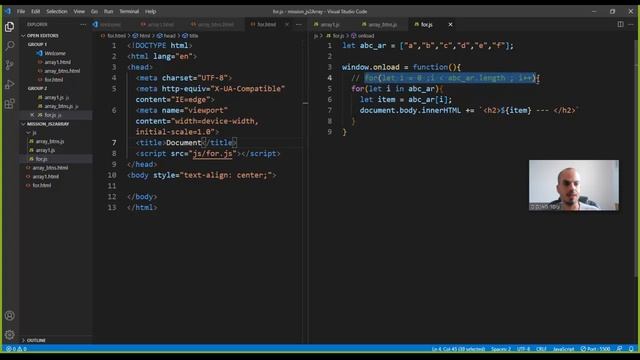640x360 pixels.
Task: Open the View menu
Action: click(79, 11)
